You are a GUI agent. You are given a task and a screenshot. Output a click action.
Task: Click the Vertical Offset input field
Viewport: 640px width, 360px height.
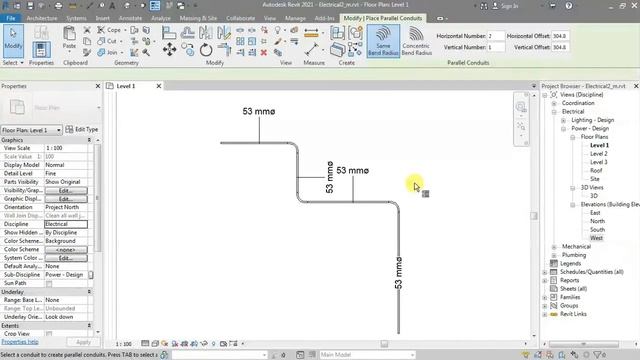tap(560, 47)
